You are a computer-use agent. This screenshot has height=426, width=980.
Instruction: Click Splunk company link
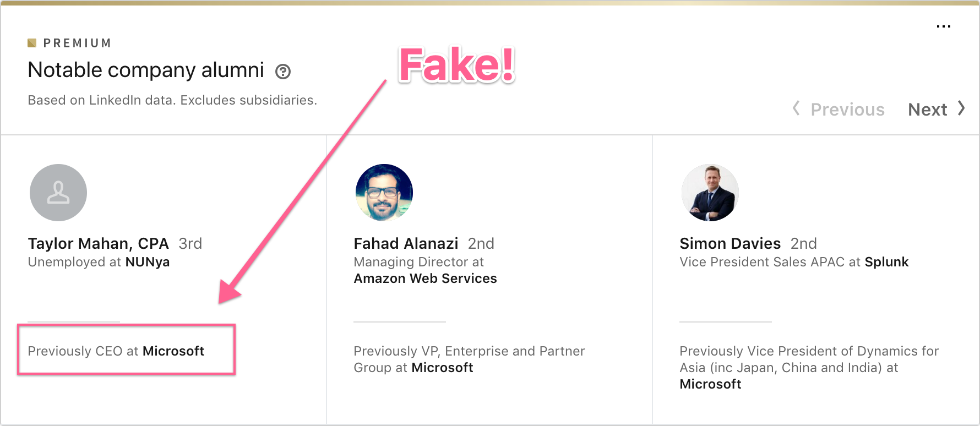tap(886, 262)
